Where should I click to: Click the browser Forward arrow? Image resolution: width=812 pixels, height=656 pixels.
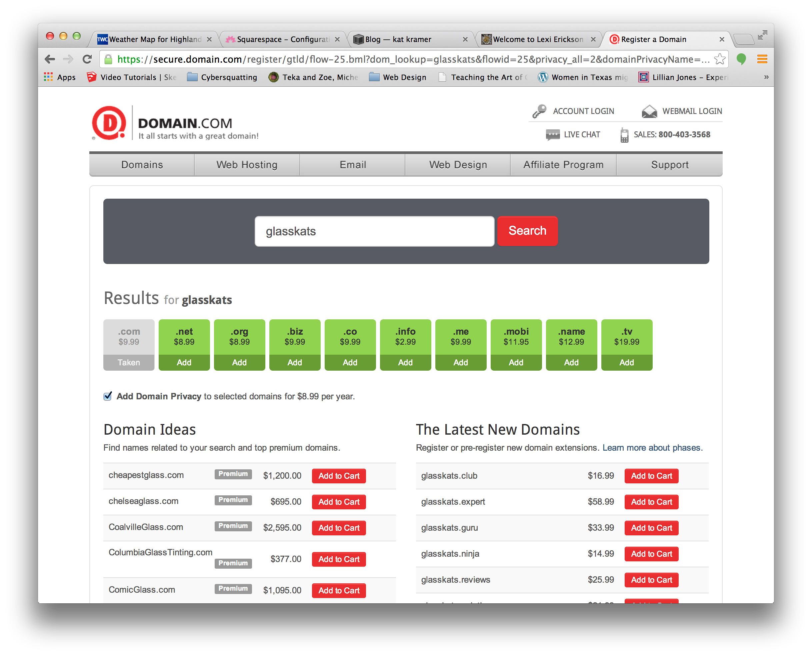(x=68, y=59)
